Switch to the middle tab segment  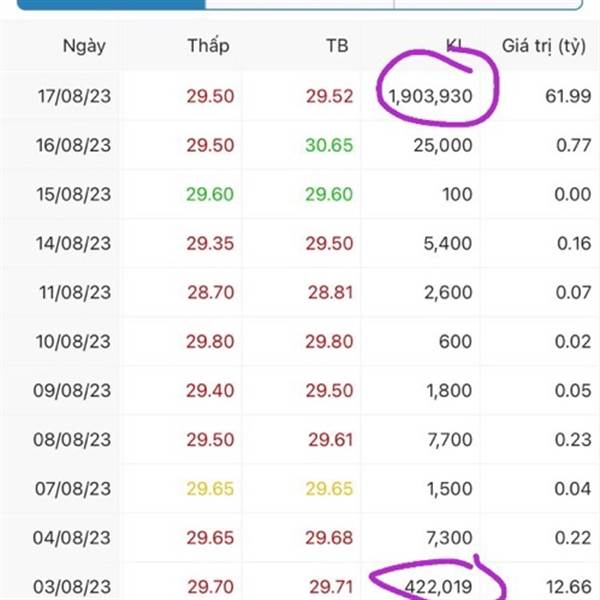click(300, 4)
